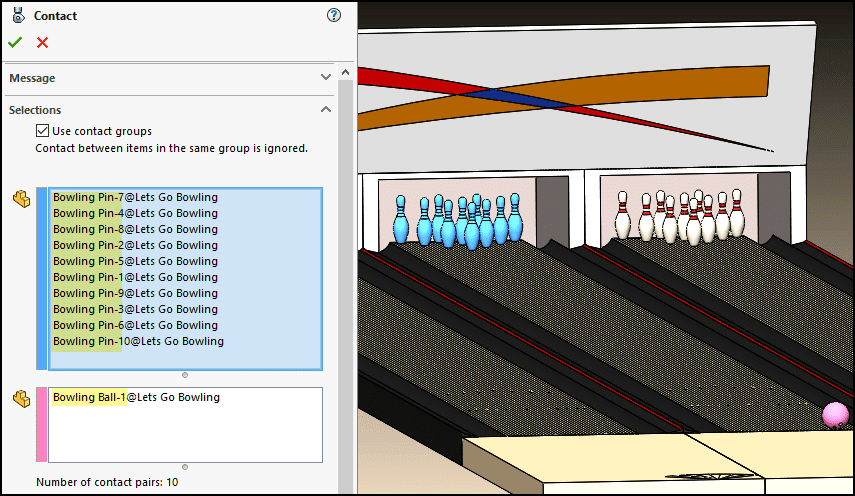Select Bowling Pin-10@Lets Go Bowling entry
Image resolution: width=855 pixels, height=496 pixels.
point(139,341)
